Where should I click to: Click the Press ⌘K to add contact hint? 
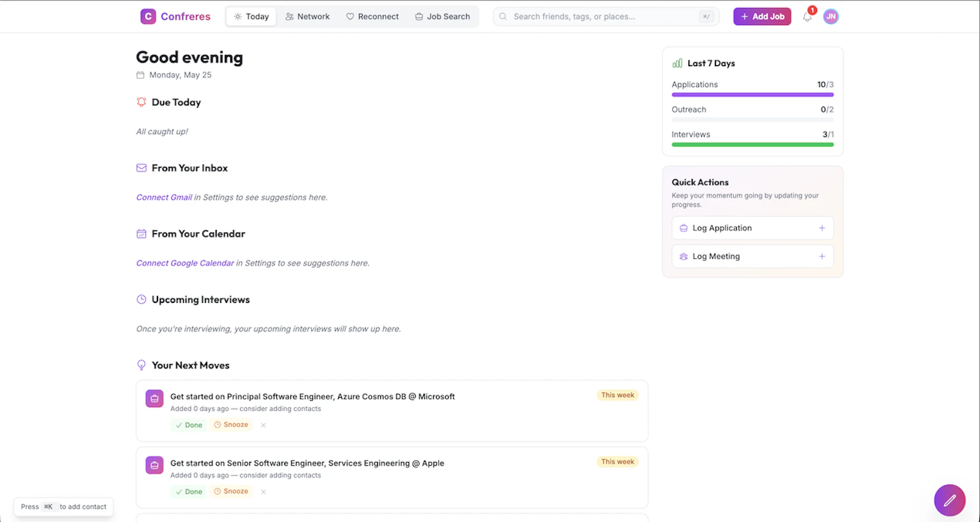tap(64, 507)
